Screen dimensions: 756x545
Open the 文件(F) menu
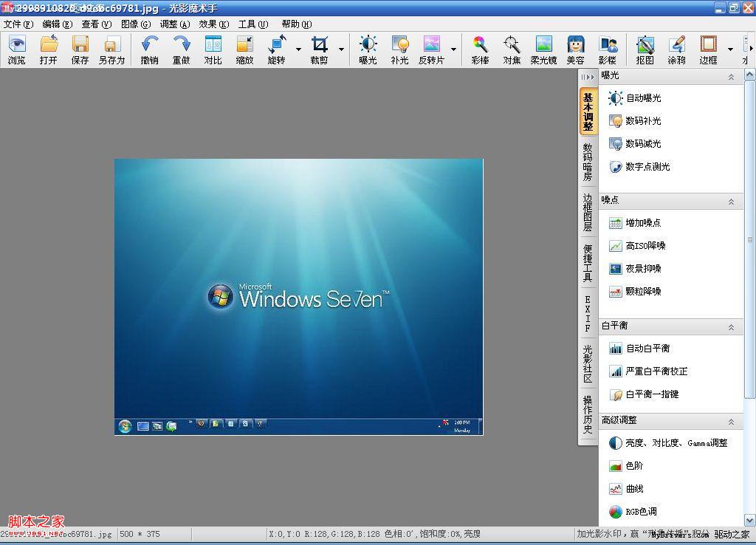pos(18,24)
